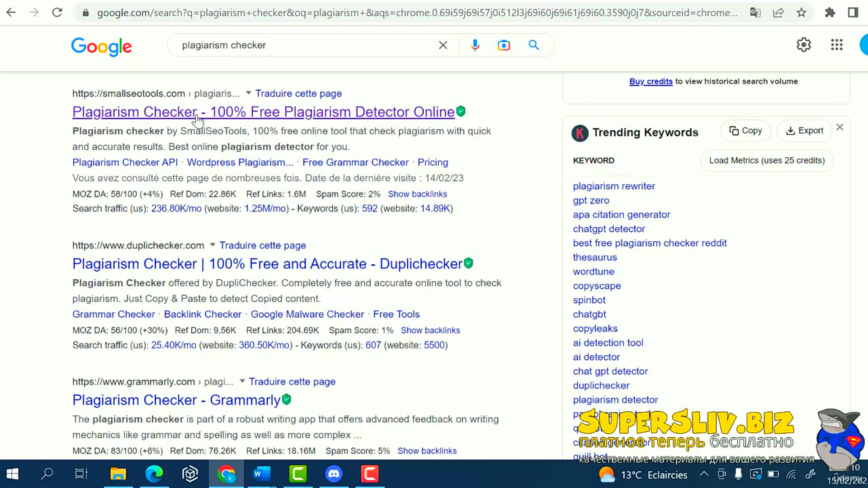
Task: Click search traffic value 236.80K/mo
Action: [176, 208]
